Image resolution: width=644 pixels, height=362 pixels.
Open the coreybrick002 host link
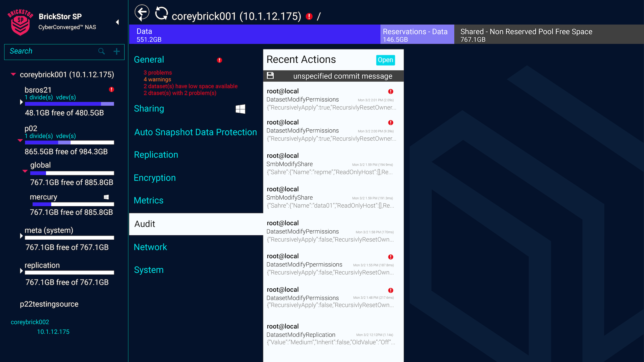point(30,322)
